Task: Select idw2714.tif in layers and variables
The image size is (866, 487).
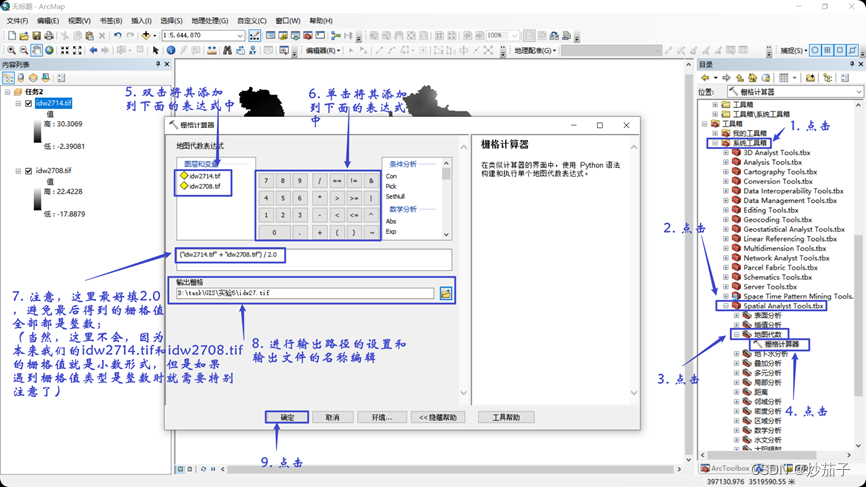Action: pos(204,176)
